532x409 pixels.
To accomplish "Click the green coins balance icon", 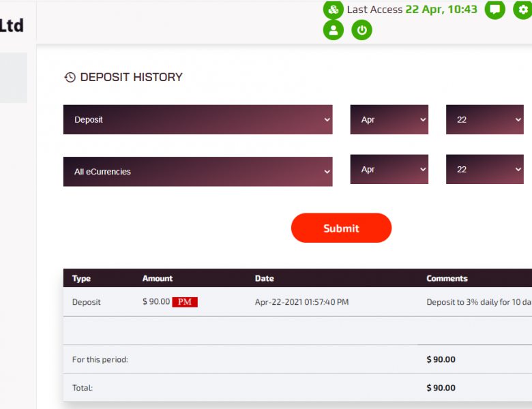I will (333, 10).
